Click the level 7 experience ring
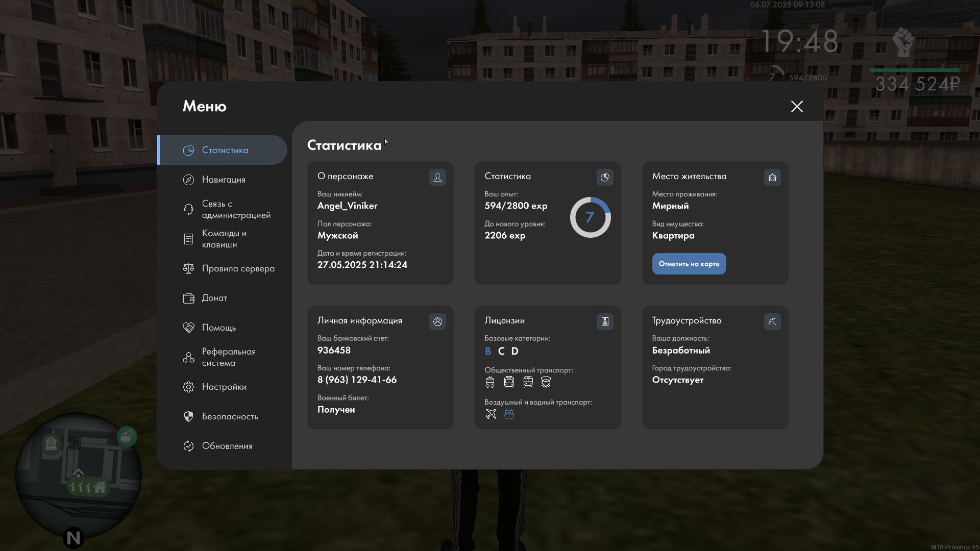The height and width of the screenshot is (551, 980). pos(590,217)
